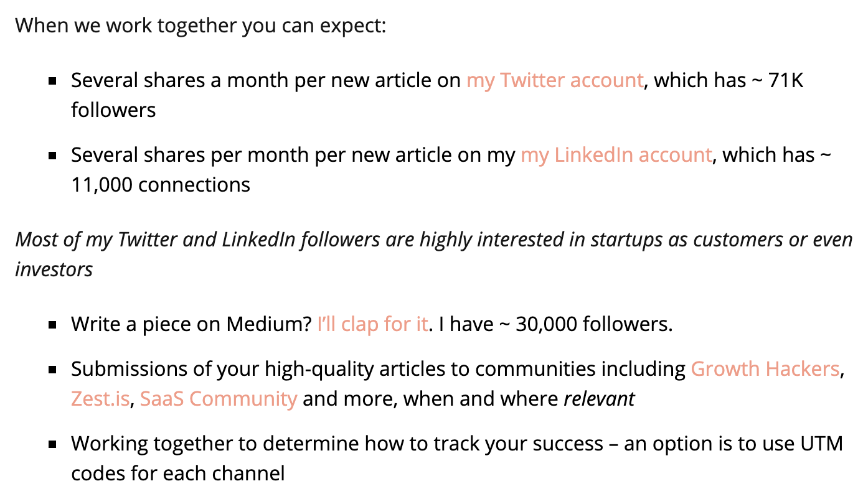863x504 pixels.
Task: Click the '71K' follower count text
Action: pos(786,81)
